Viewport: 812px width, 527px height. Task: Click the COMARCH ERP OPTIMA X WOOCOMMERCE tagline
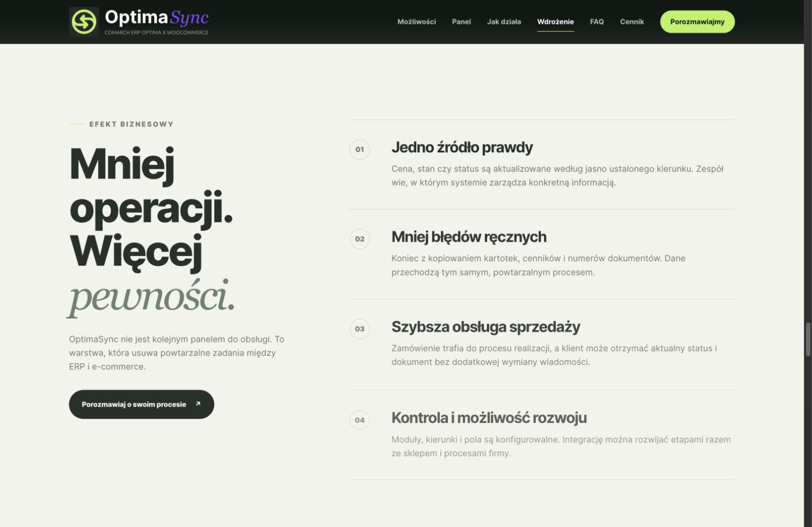pos(157,33)
